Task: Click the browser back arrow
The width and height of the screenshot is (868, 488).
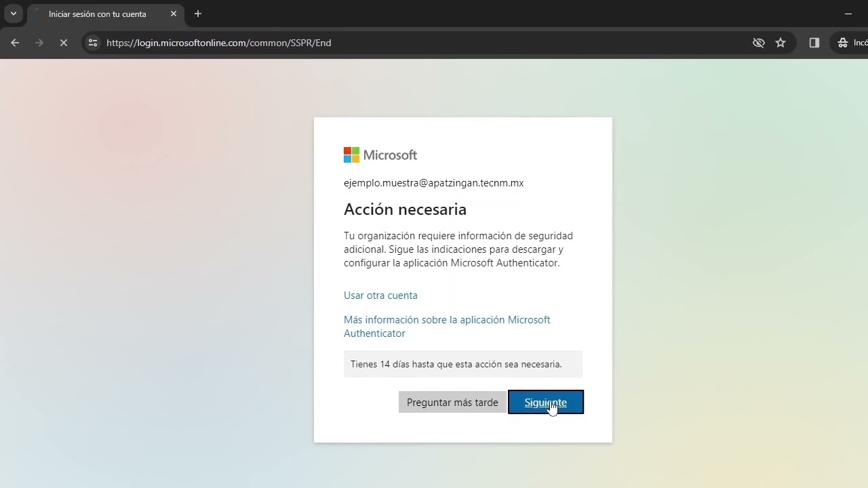Action: coord(15,43)
